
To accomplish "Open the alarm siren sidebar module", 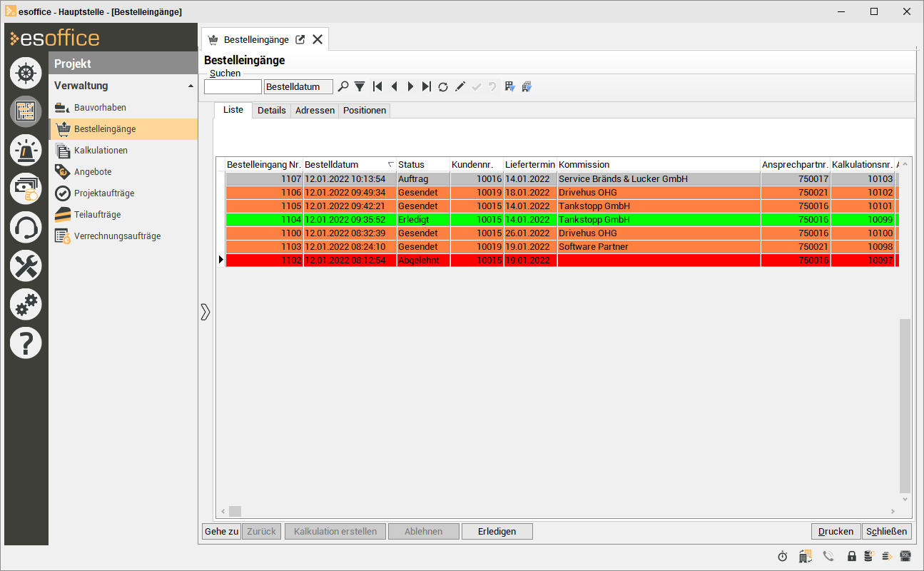I will tap(26, 150).
